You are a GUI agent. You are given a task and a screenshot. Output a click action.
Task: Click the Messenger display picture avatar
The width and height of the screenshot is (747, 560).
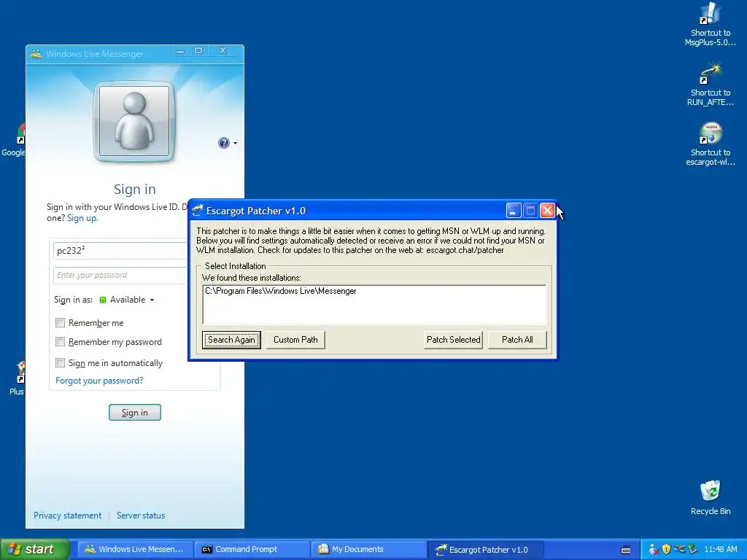pyautogui.click(x=134, y=121)
